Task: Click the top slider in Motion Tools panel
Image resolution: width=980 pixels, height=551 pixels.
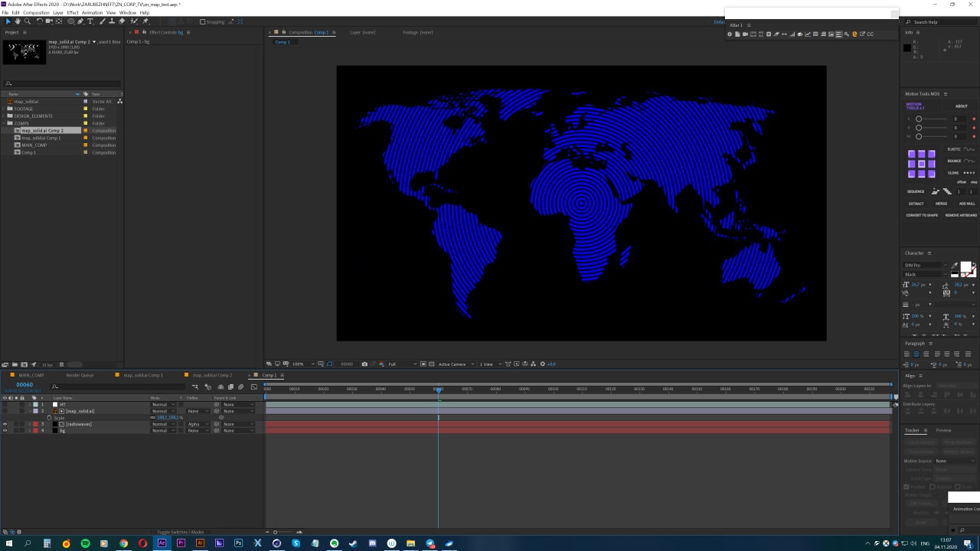Action: (933, 119)
